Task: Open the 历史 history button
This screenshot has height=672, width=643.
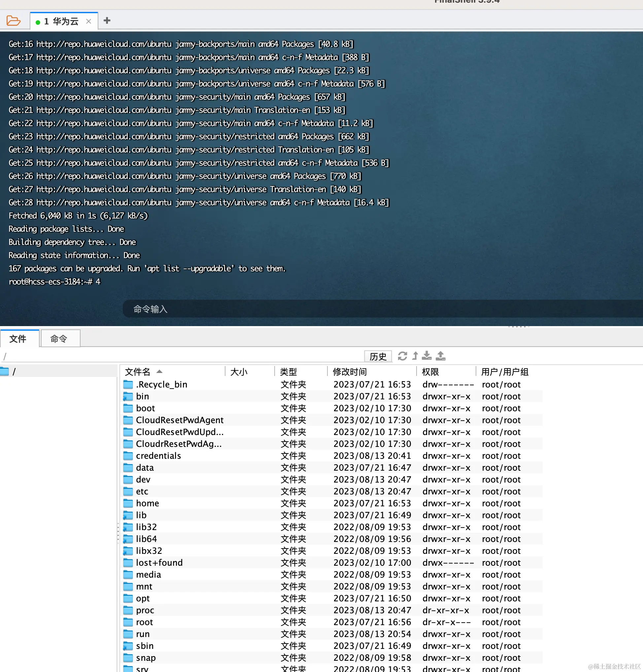Action: click(x=378, y=356)
